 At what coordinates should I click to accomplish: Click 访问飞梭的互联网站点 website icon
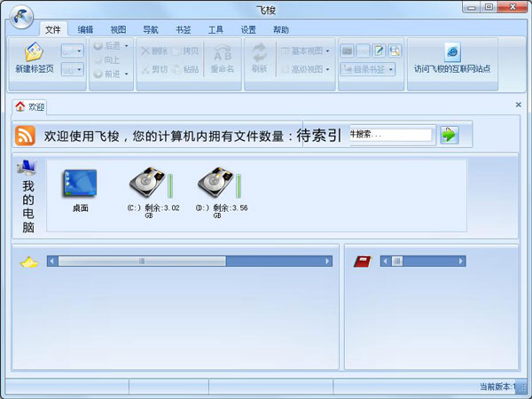click(452, 52)
